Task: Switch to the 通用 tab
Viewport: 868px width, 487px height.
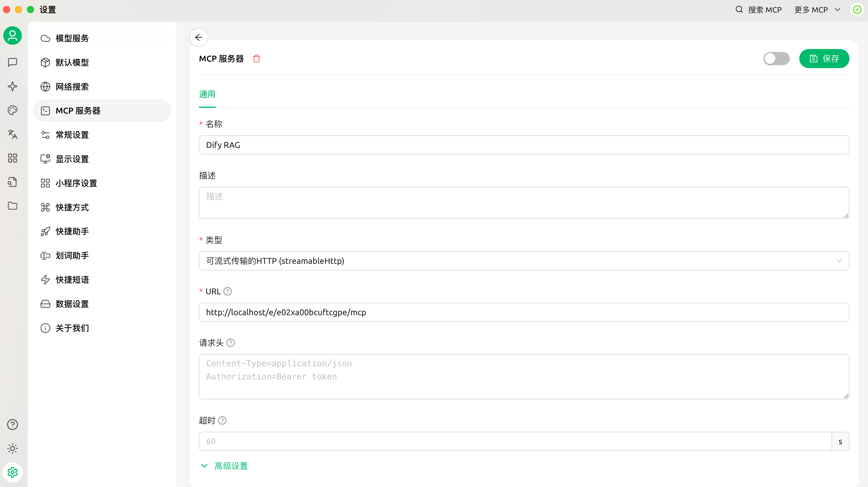Action: pyautogui.click(x=207, y=94)
